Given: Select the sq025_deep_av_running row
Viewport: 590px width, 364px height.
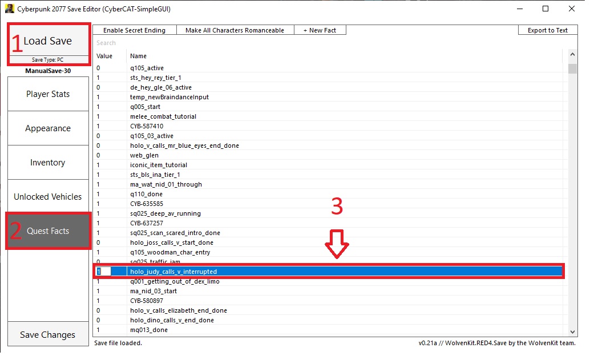Looking at the screenshot, I should tap(328, 213).
